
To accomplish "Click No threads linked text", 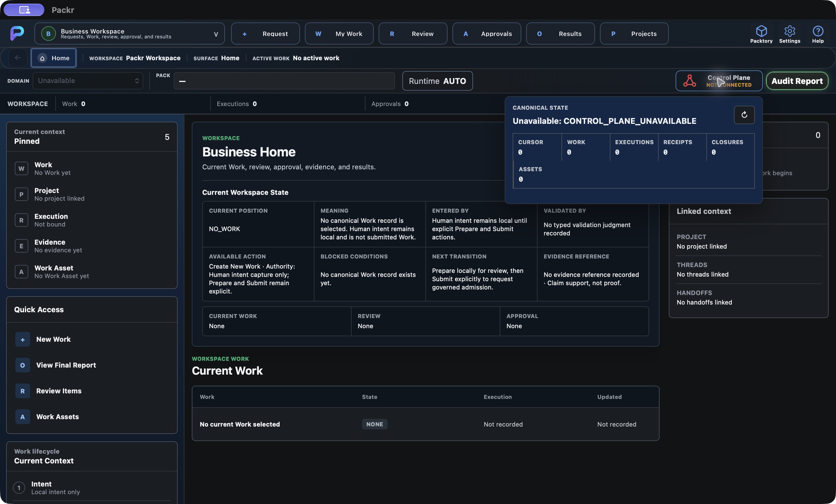I will [702, 274].
